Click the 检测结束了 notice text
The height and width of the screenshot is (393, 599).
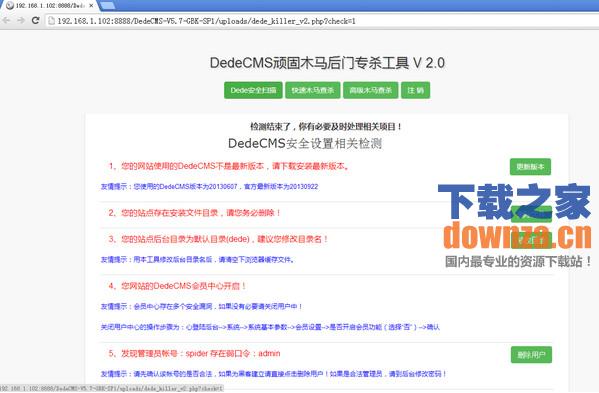click(326, 127)
